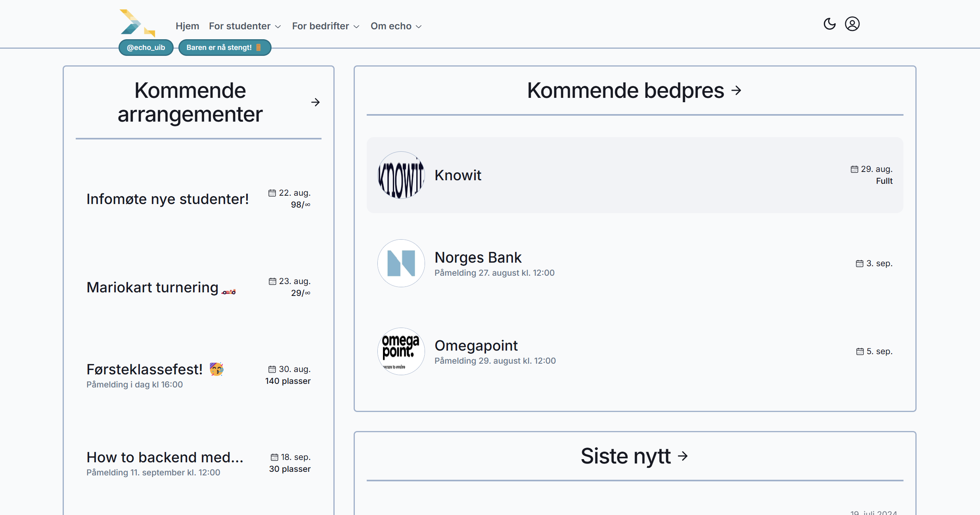Viewport: 980px width, 515px height.
Task: Expand the For studenter dropdown
Action: (245, 26)
